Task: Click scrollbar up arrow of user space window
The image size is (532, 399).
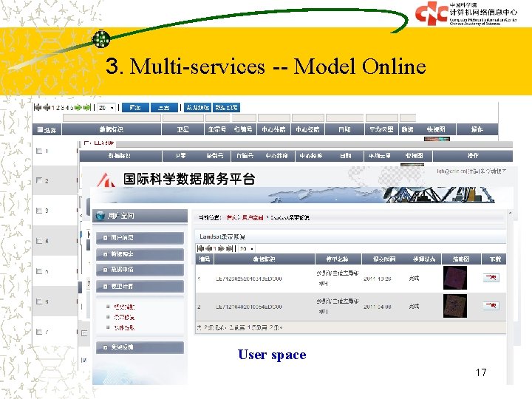Action: click(510, 213)
